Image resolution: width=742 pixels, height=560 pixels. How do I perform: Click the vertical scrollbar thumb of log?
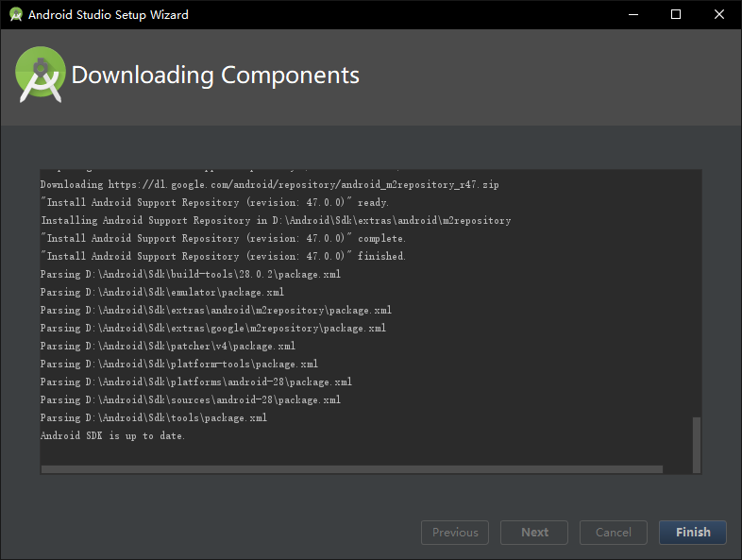pyautogui.click(x=696, y=445)
